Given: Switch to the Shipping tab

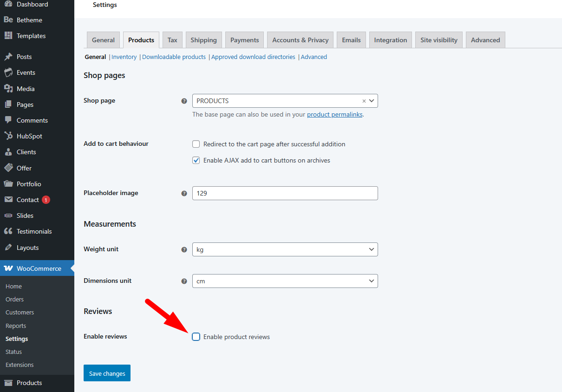Looking at the screenshot, I should point(203,40).
